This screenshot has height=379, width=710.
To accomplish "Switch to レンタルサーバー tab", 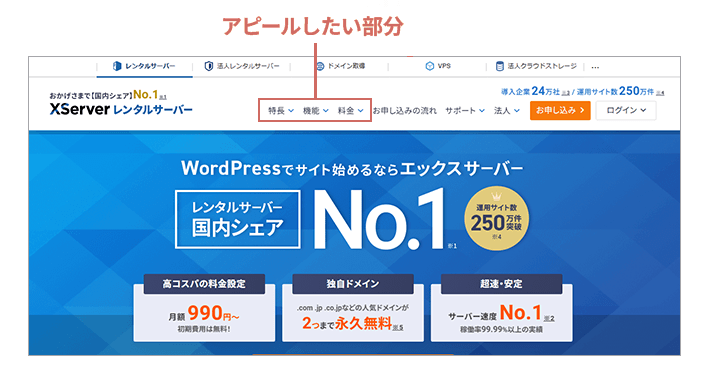I will click(x=144, y=67).
